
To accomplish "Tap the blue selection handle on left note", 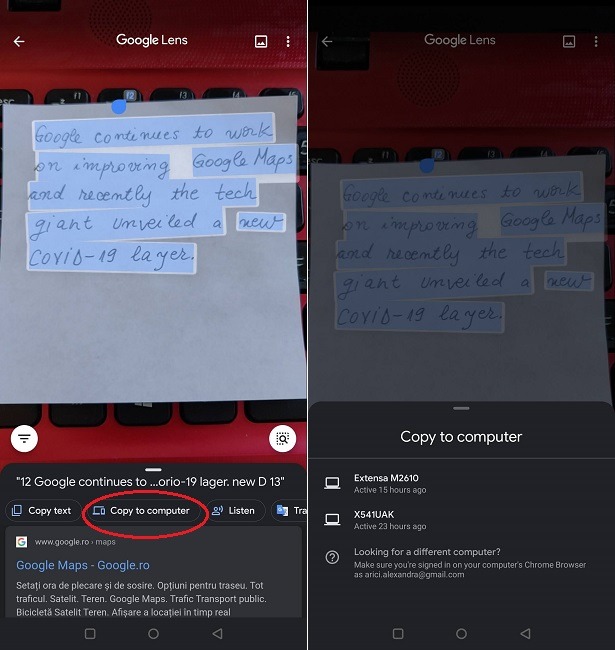I will [x=119, y=107].
